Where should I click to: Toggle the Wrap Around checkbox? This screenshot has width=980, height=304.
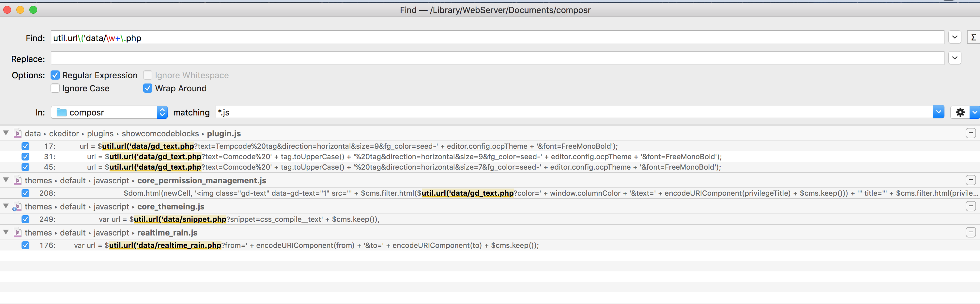pyautogui.click(x=147, y=88)
